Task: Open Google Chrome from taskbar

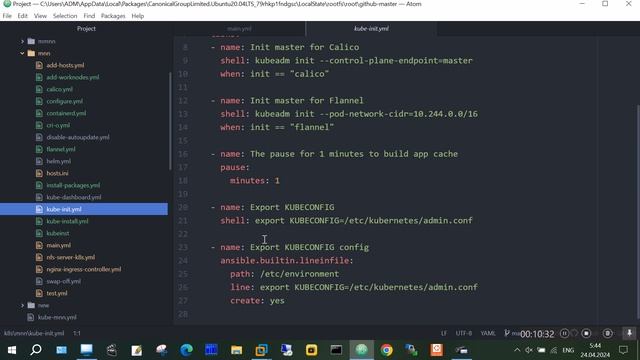Action: coord(386,350)
